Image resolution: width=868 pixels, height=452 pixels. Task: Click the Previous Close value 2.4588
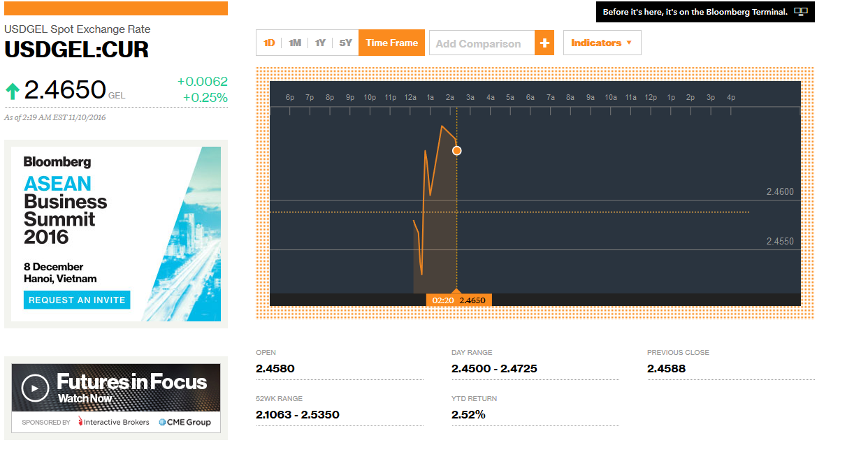[666, 368]
